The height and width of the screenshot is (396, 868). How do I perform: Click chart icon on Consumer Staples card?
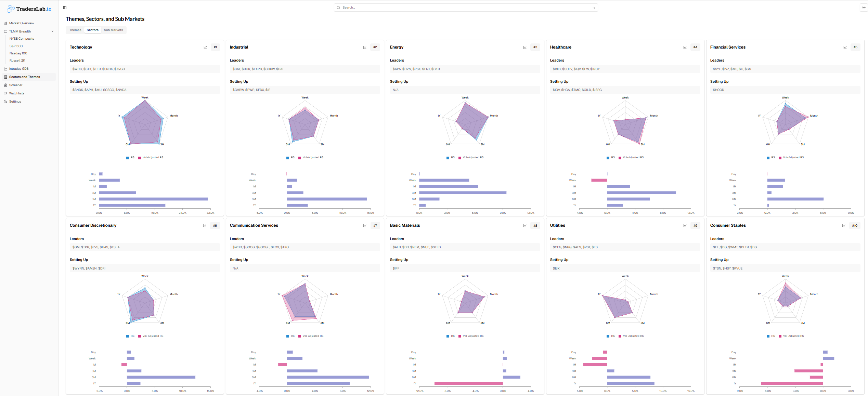844,226
